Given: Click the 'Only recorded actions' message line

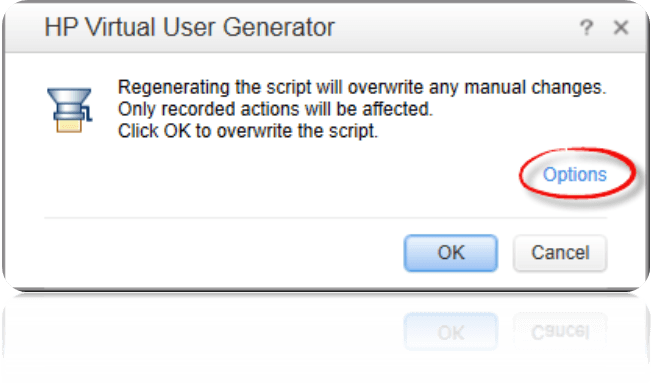Looking at the screenshot, I should click(275, 109).
